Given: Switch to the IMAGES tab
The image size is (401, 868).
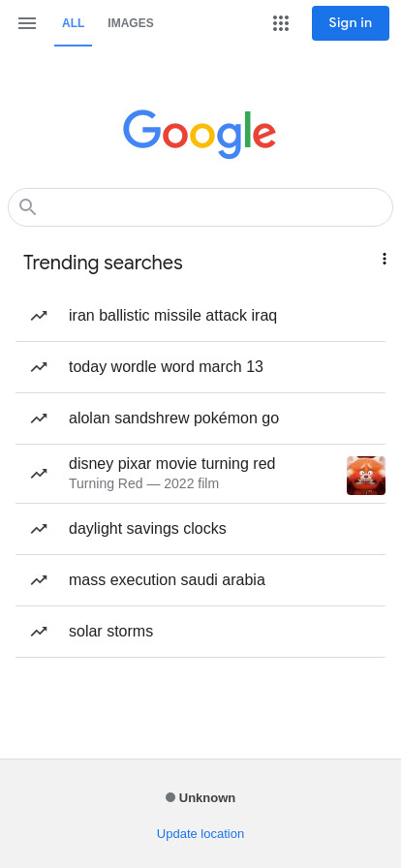Looking at the screenshot, I should point(131,23).
